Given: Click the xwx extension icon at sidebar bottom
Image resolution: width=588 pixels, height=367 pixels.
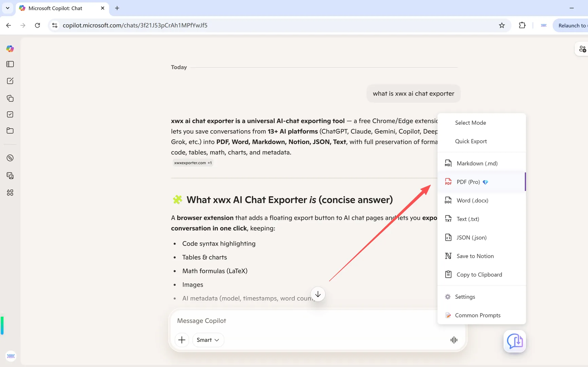Looking at the screenshot, I should pos(11,356).
